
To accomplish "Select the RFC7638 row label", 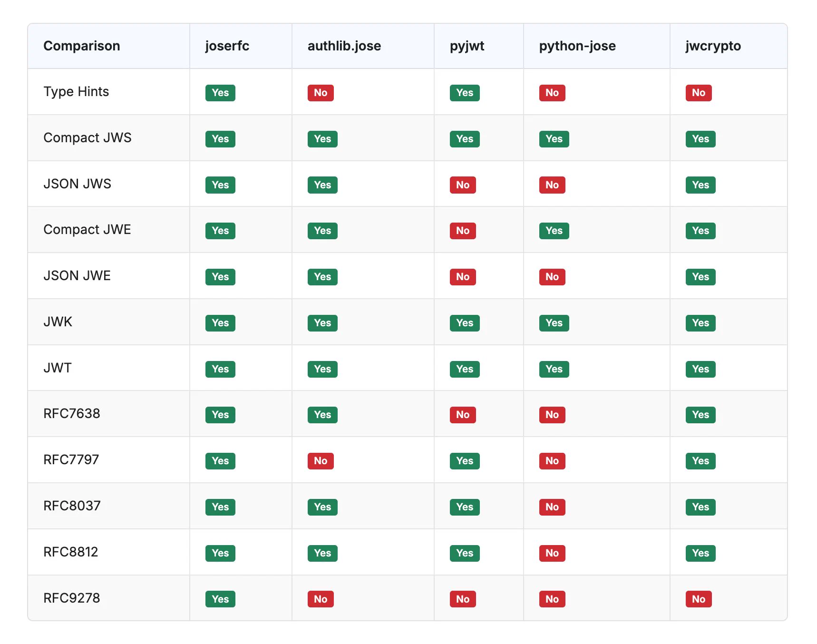I will pos(72,414).
